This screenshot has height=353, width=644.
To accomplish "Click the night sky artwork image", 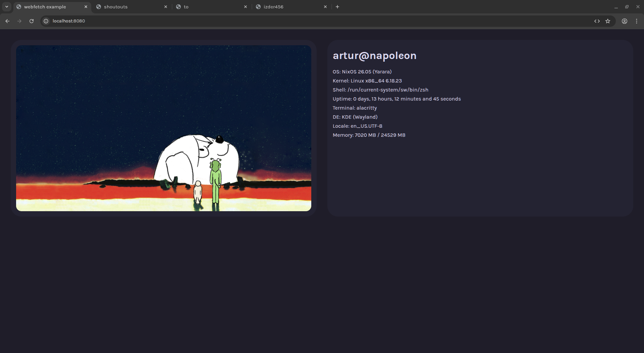I will (x=164, y=128).
